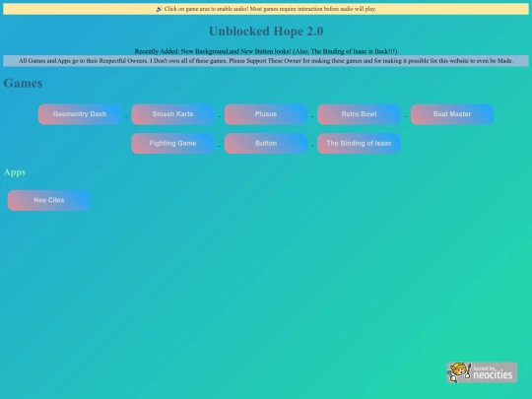Open the Neo Cites app button
Screen dimensions: 532x399
(49, 201)
